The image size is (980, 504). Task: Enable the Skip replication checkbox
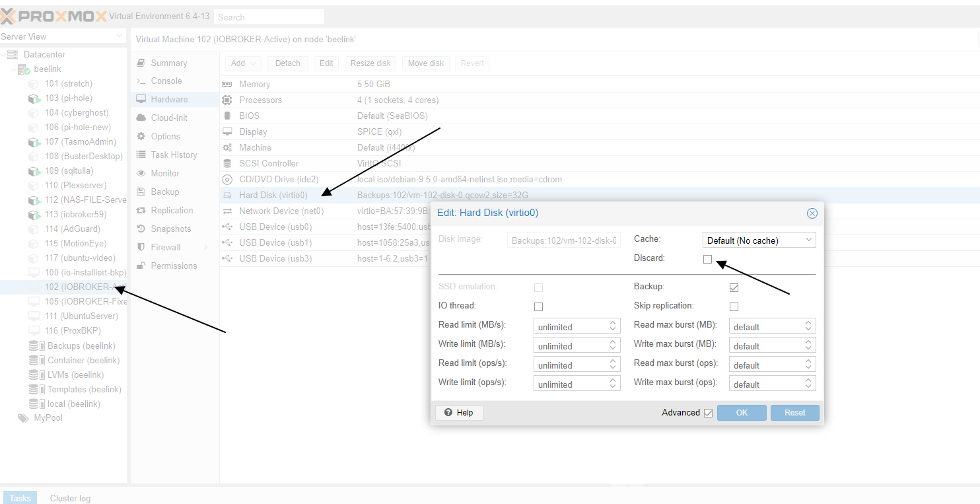pos(734,306)
